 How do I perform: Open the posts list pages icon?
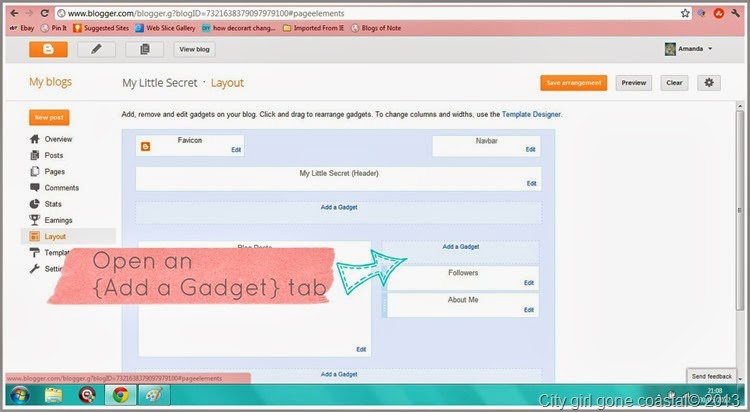pyautogui.click(x=144, y=49)
